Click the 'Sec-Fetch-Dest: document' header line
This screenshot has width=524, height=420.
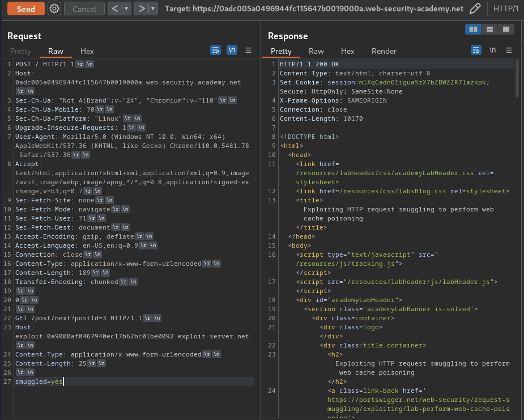tap(62, 227)
